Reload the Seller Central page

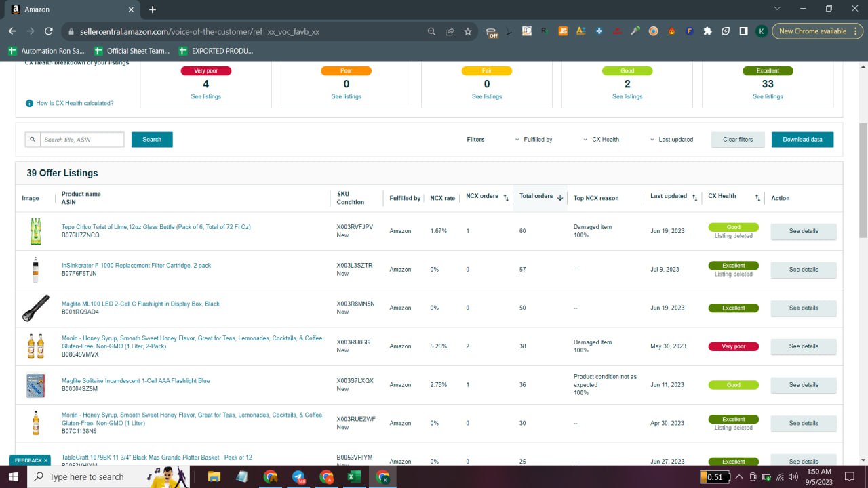point(49,31)
